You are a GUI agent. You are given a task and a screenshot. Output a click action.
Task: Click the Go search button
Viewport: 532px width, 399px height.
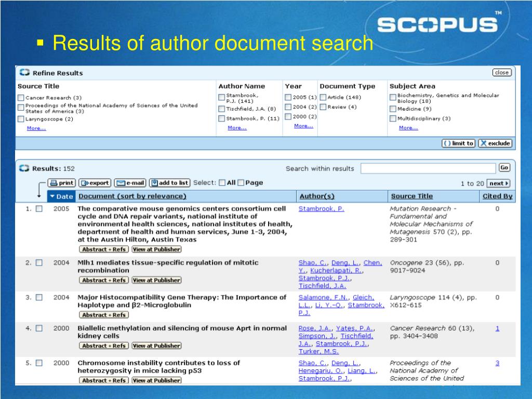(504, 167)
